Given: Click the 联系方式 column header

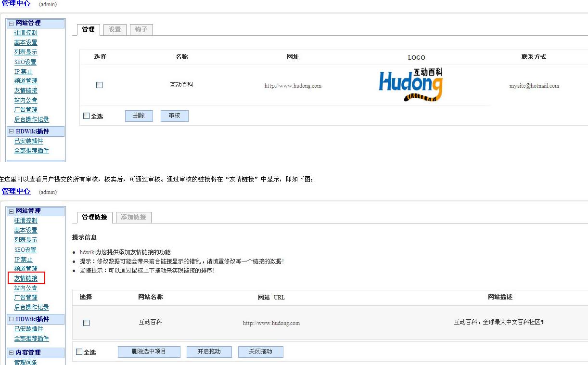Looking at the screenshot, I should click(534, 57).
